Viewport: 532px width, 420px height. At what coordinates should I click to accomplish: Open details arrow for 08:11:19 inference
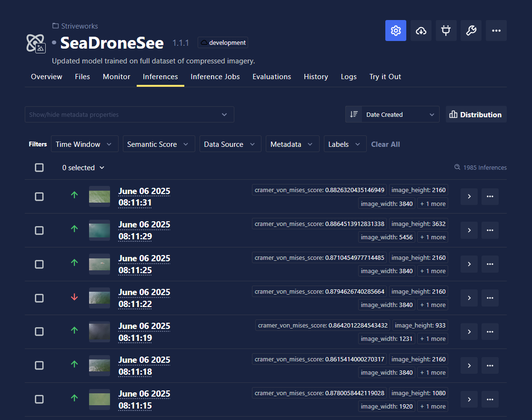(469, 332)
